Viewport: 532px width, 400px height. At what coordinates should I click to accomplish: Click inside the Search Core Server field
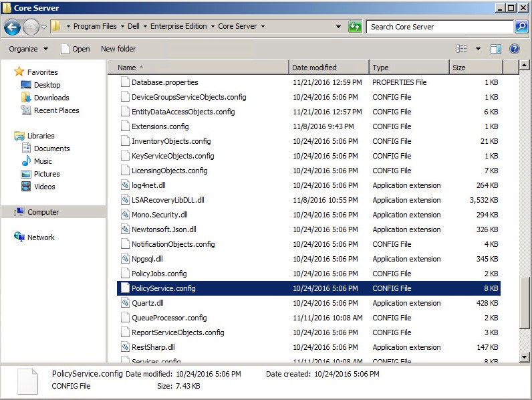(x=438, y=27)
